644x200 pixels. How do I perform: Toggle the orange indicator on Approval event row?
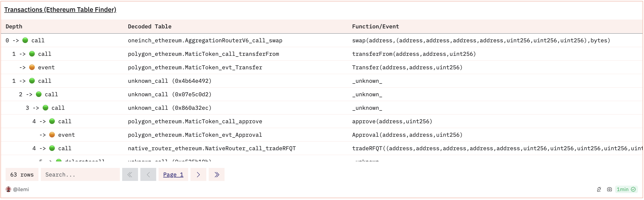pyautogui.click(x=52, y=135)
